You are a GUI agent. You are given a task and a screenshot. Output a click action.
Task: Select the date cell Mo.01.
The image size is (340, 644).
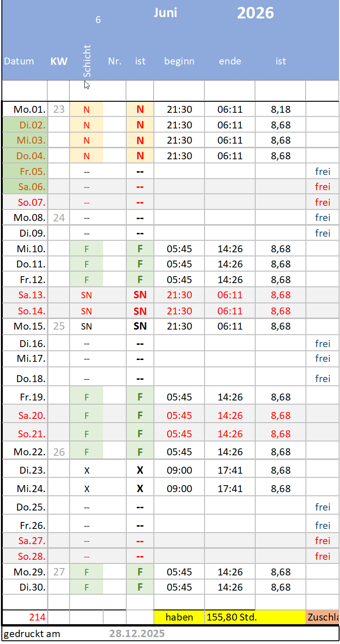click(29, 110)
